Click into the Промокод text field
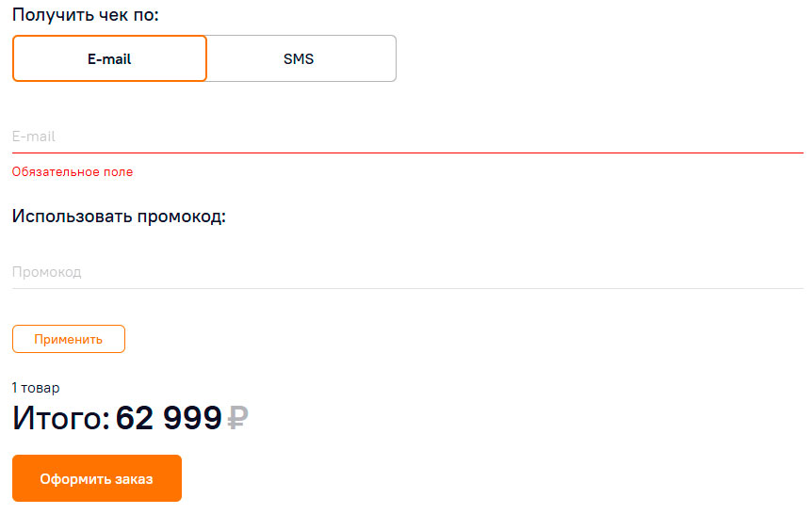812x514 pixels. coord(408,272)
